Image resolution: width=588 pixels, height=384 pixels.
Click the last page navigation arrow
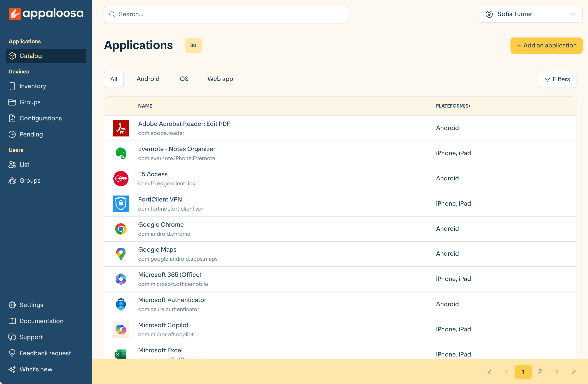574,371
